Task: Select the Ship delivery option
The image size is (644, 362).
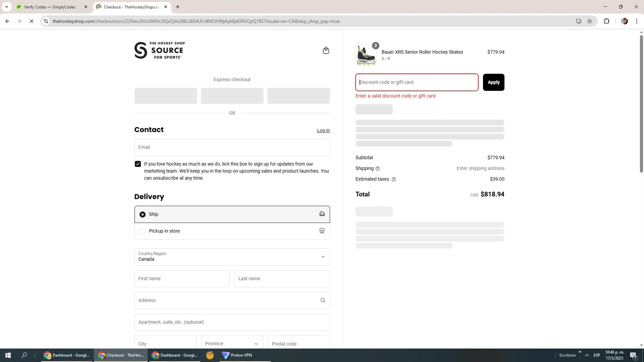Action: tap(232, 214)
